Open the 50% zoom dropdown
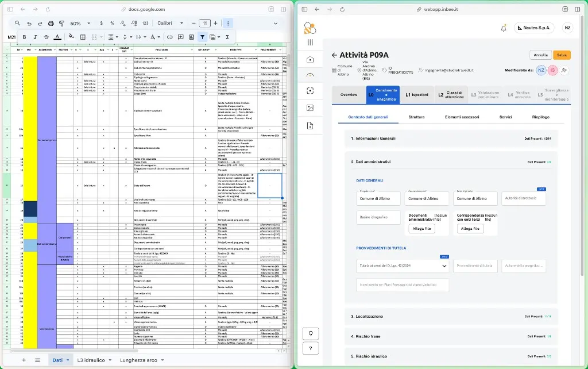Image resolution: width=588 pixels, height=369 pixels. tap(80, 23)
